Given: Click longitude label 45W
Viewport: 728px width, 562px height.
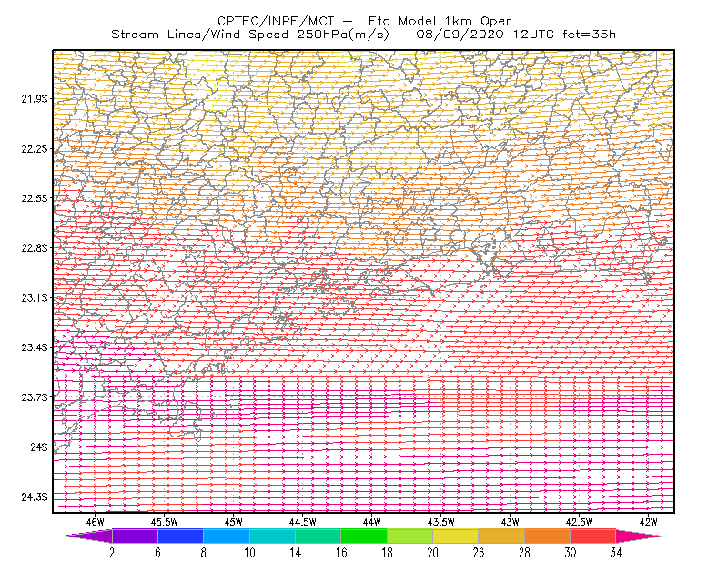Looking at the screenshot, I should click(x=234, y=522).
